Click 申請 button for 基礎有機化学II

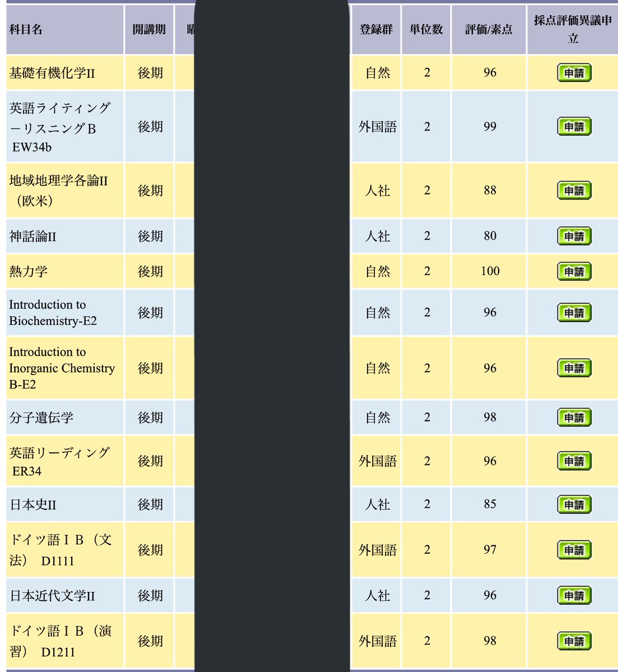click(574, 73)
